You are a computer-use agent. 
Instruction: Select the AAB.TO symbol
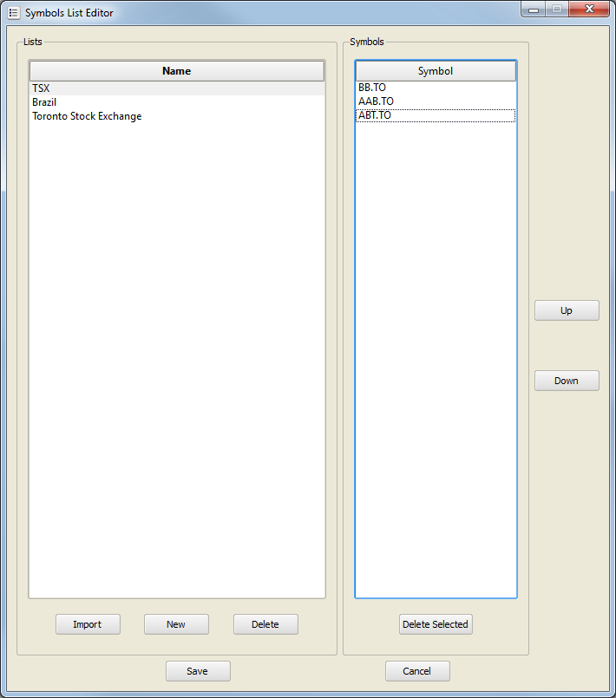point(376,101)
